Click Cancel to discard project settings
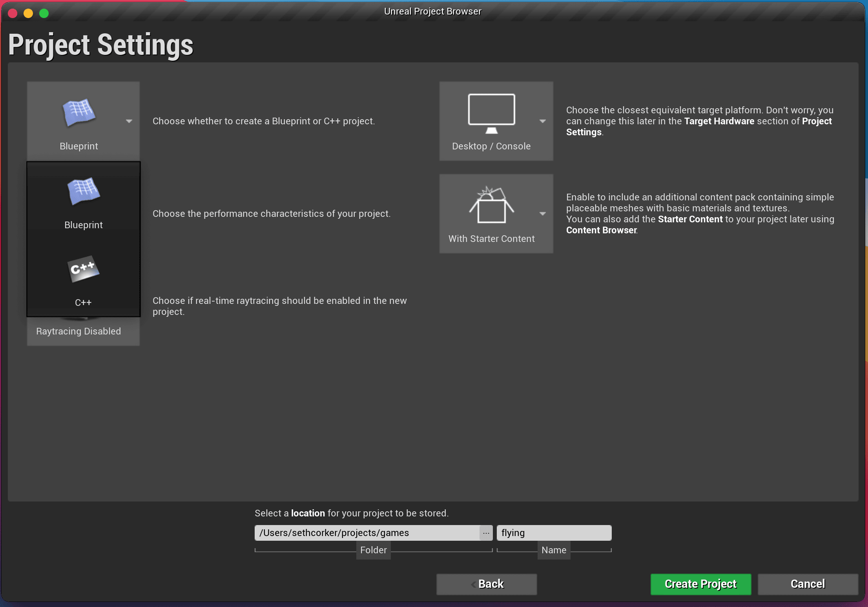The height and width of the screenshot is (607, 868). click(808, 584)
